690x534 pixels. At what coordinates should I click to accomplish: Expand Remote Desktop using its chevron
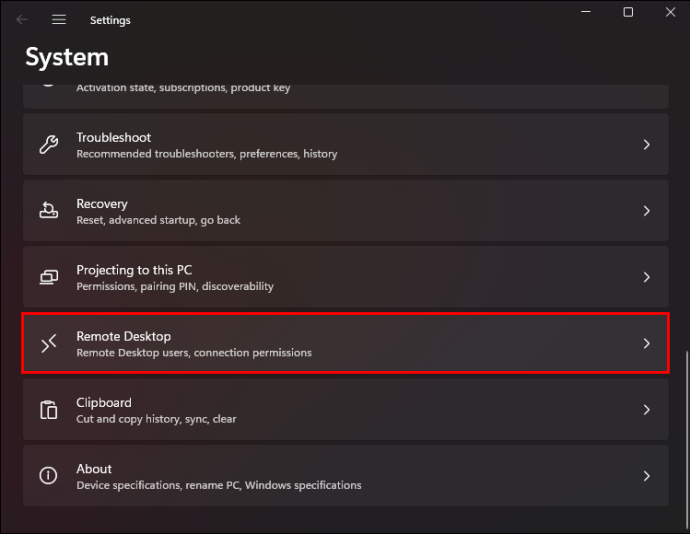point(646,343)
